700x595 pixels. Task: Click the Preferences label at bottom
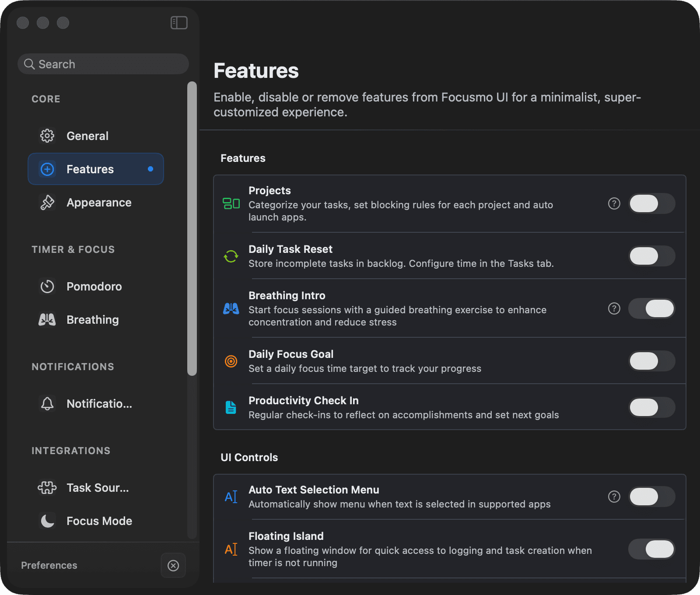(49, 565)
